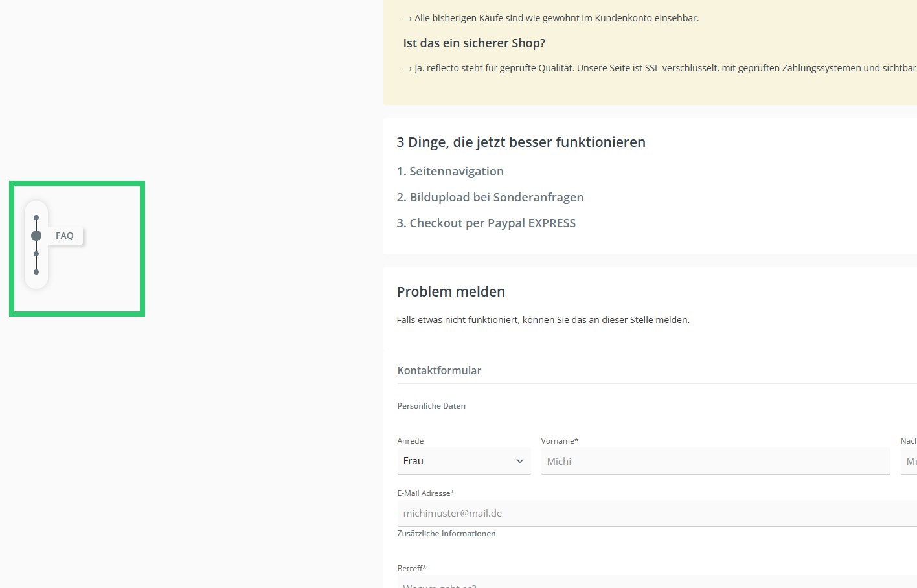Click the FAQ label tooltip
Screen dimensions: 917x588
65,236
